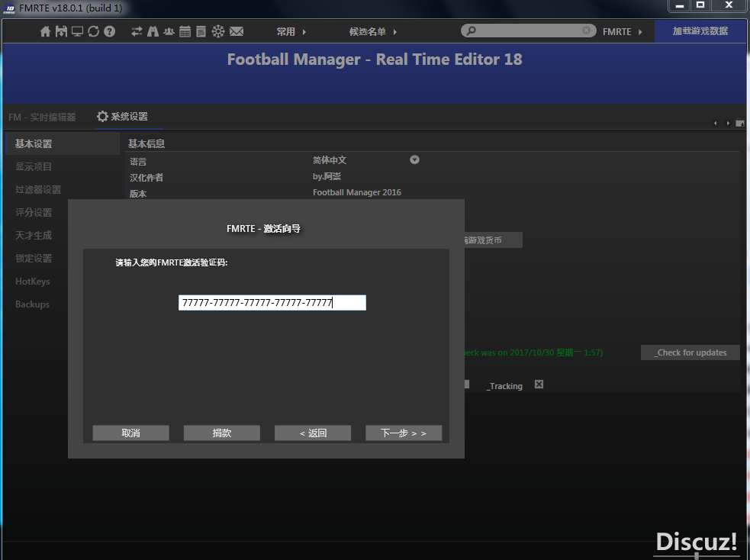The width and height of the screenshot is (750, 560).
Task: Click the envelope mail icon
Action: [237, 31]
